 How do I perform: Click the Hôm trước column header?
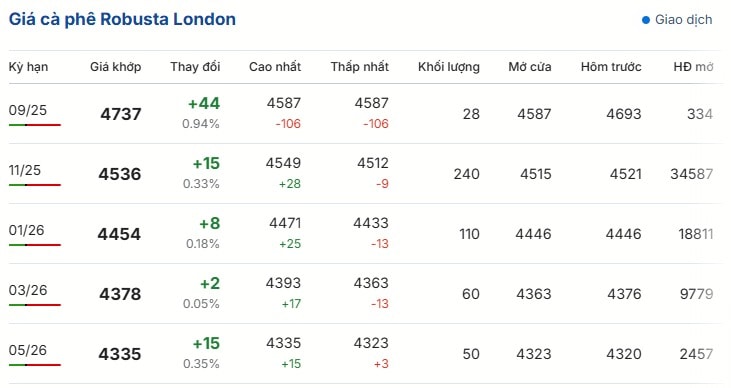coord(611,67)
